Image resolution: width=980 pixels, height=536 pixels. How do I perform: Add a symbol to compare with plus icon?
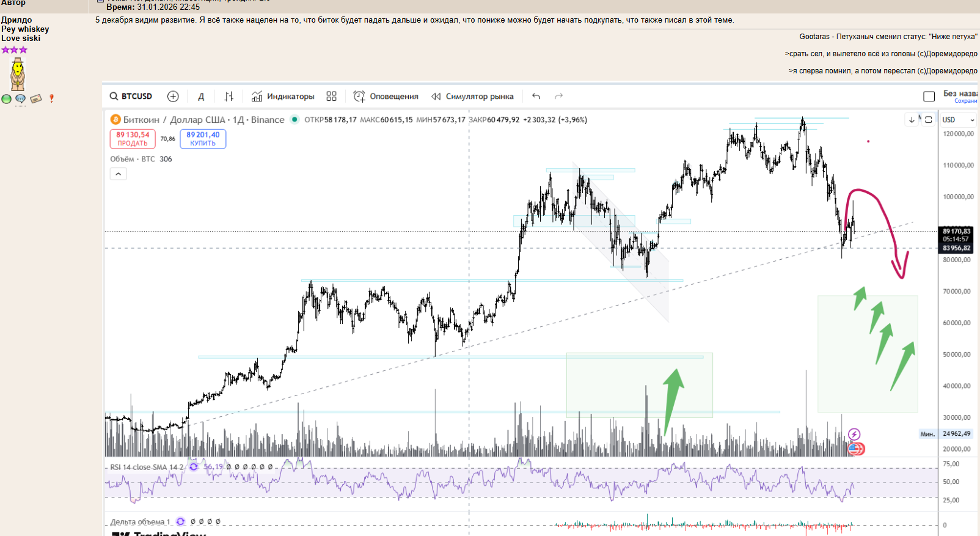point(173,97)
